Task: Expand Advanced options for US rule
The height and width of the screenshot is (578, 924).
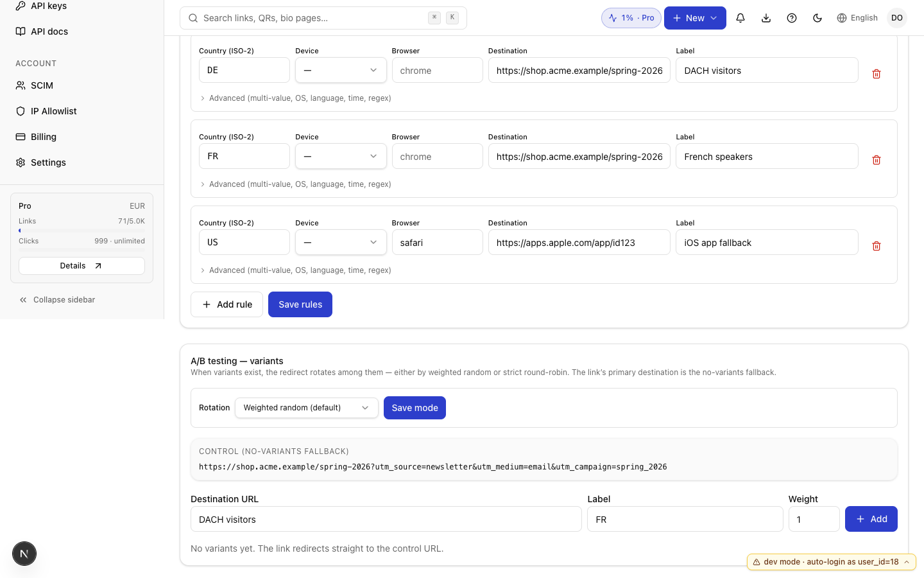Action: pos(295,270)
